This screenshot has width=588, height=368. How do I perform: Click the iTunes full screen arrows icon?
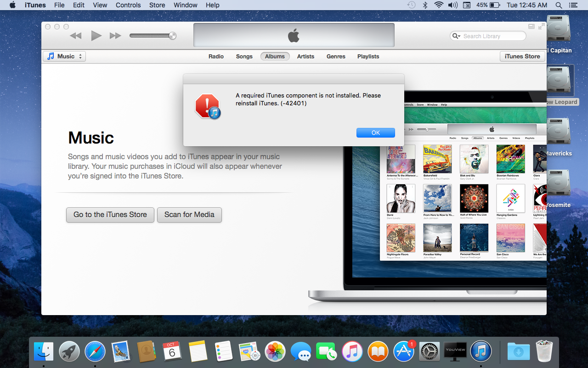point(542,27)
